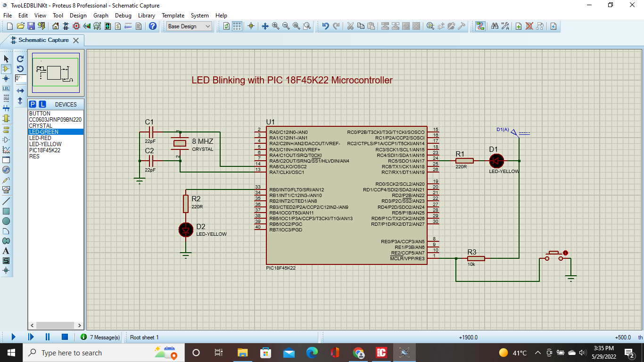Image resolution: width=644 pixels, height=362 pixels.
Task: Toggle the grid display icon
Action: pyautogui.click(x=237, y=26)
